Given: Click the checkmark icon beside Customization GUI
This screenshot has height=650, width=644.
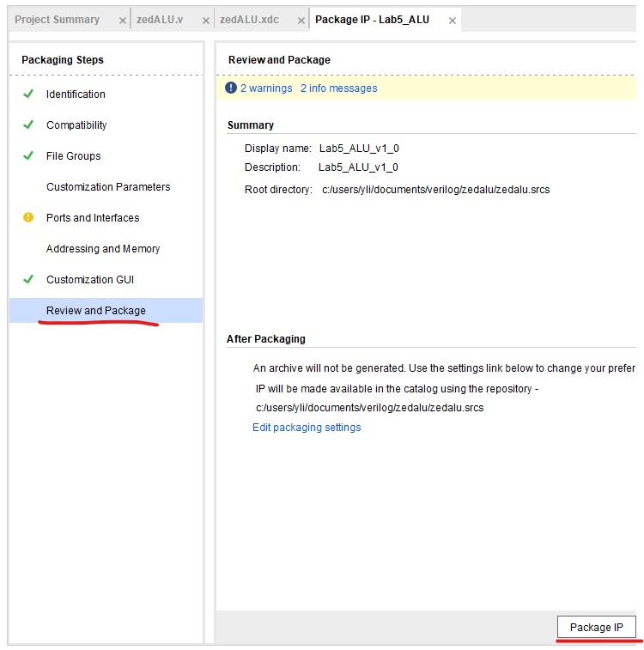Looking at the screenshot, I should [28, 280].
